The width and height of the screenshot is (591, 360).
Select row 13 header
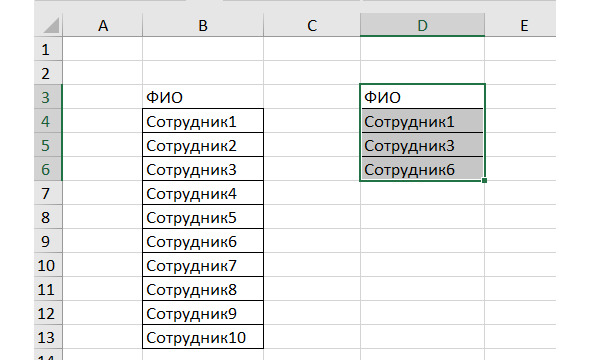[48, 337]
